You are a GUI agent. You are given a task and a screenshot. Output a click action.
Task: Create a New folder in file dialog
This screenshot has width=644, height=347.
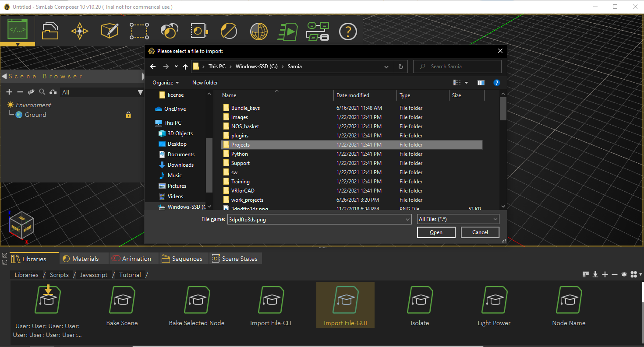coord(205,83)
